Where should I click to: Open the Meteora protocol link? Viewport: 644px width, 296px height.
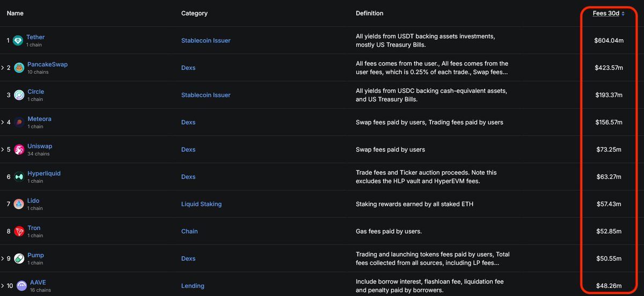pyautogui.click(x=39, y=119)
